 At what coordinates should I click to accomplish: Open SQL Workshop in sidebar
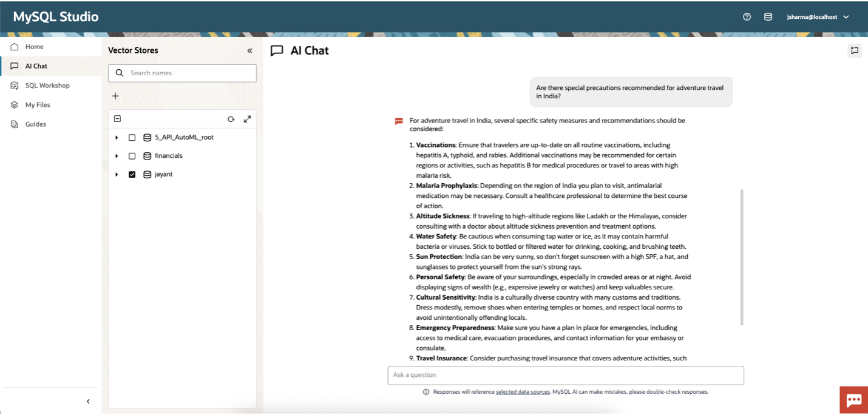tap(51, 86)
